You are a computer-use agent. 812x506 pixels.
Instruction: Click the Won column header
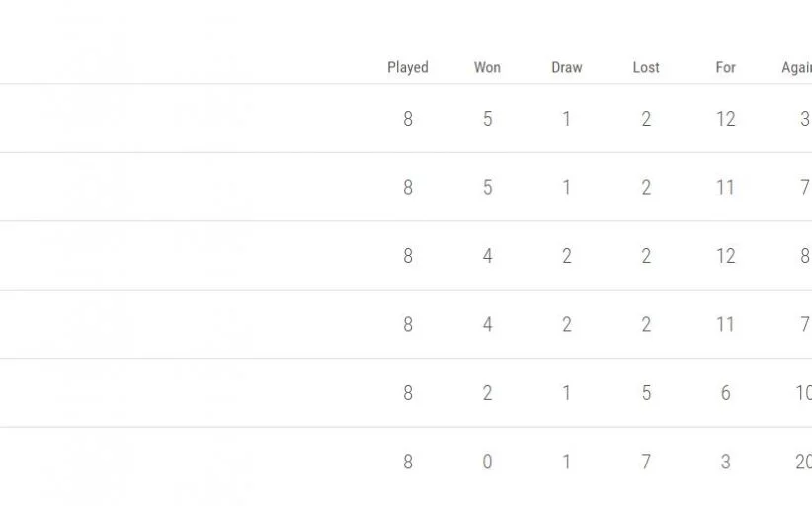487,68
